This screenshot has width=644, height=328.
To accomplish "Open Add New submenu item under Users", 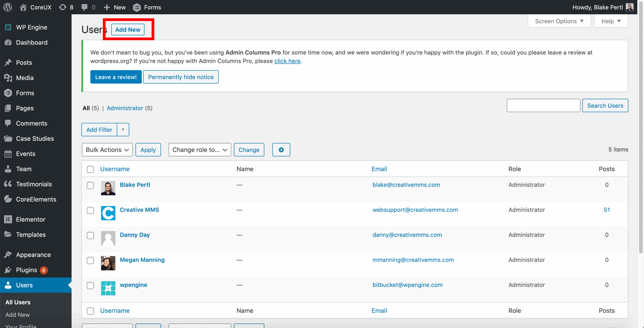I will pos(18,315).
